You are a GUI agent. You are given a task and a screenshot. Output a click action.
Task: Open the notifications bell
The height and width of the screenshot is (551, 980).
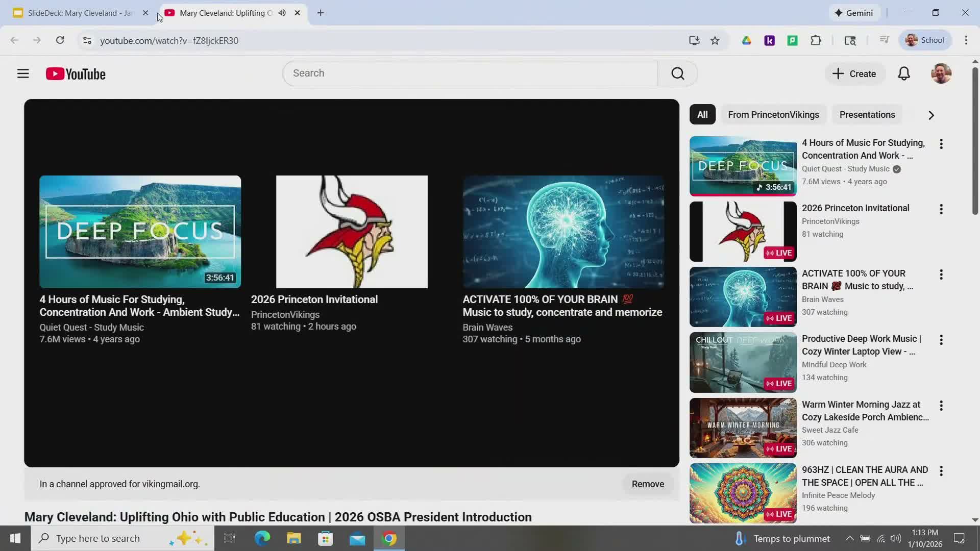click(x=903, y=73)
